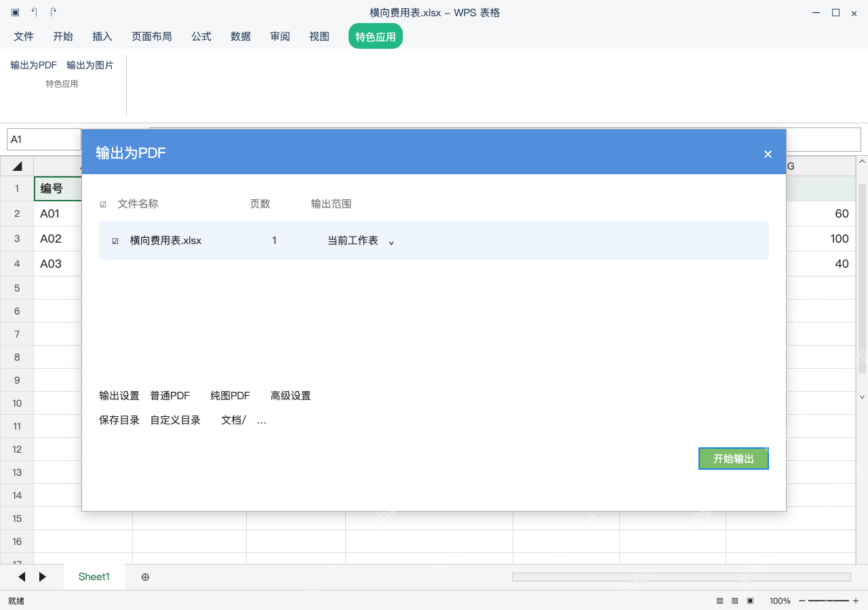
Task: Choose the 纯图PDF output option
Action: (231, 396)
